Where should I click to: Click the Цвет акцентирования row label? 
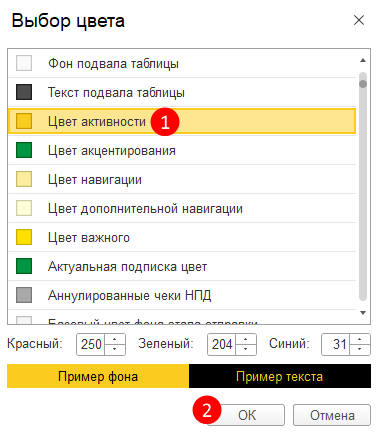pyautogui.click(x=112, y=150)
